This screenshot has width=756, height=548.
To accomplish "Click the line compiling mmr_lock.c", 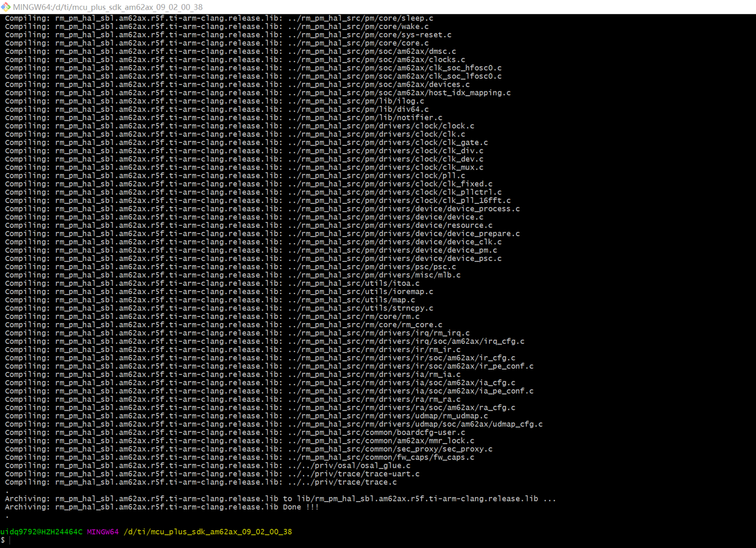I will [x=240, y=440].
